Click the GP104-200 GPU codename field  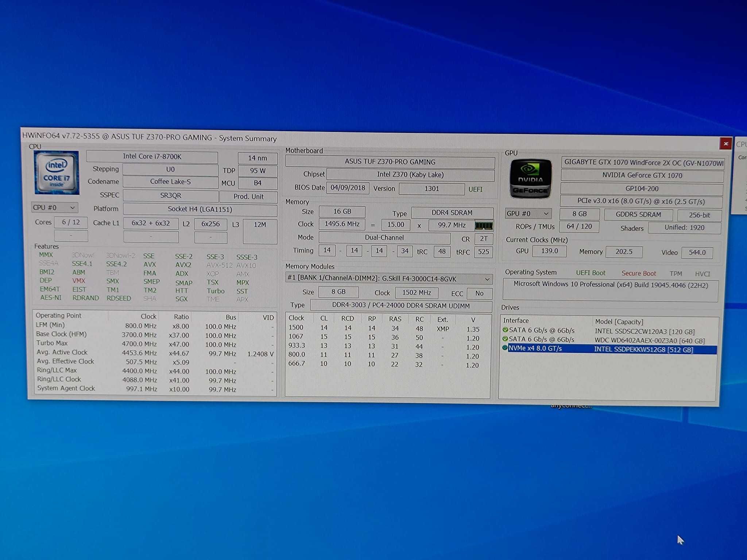tap(642, 189)
